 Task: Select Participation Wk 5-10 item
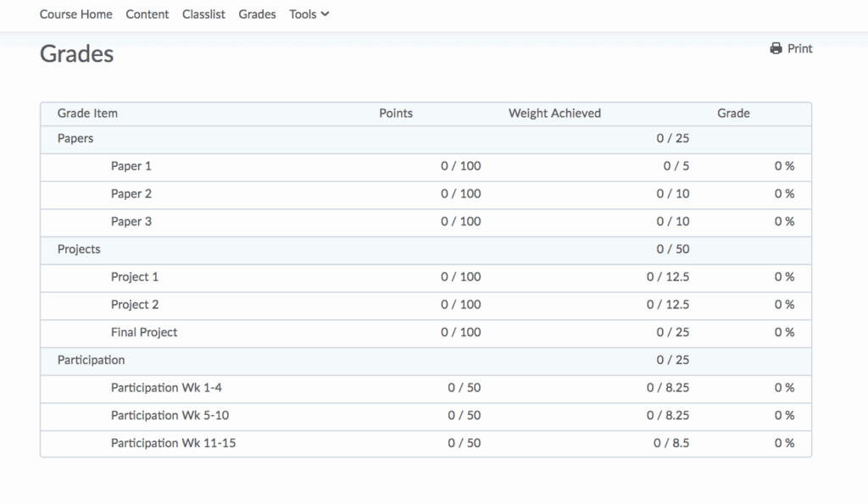coord(170,415)
